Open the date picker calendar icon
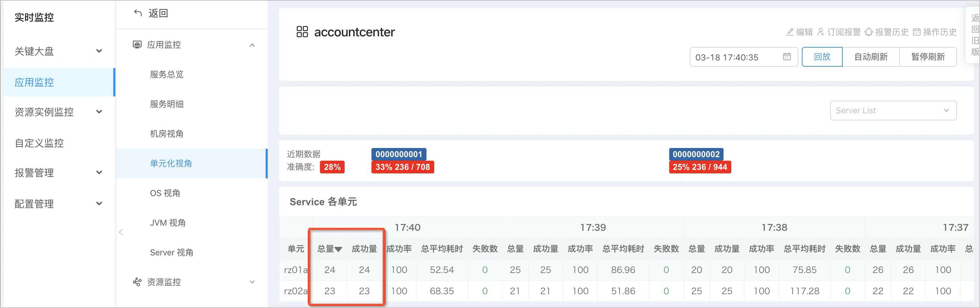 (x=787, y=57)
